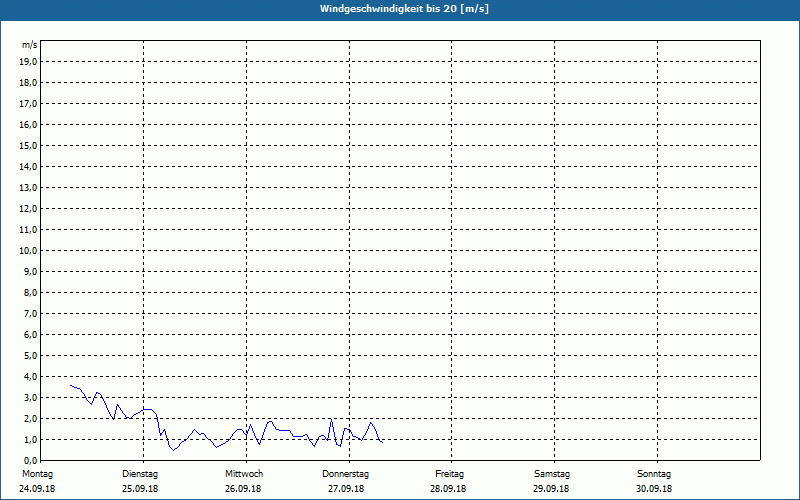Select the 0,0 y-axis value
This screenshot has height=500, width=800.
[31, 460]
